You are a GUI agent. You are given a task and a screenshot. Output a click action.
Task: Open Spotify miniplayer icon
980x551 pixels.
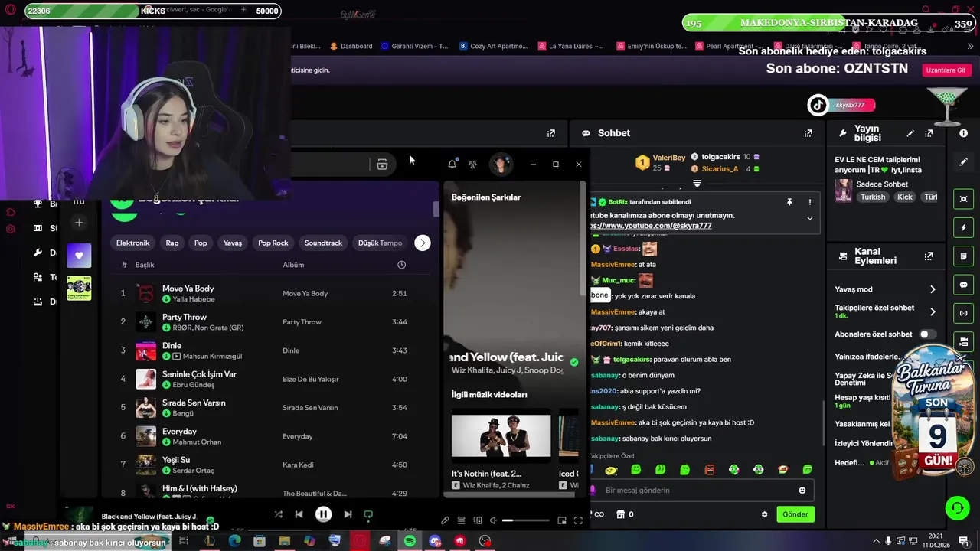(x=562, y=520)
